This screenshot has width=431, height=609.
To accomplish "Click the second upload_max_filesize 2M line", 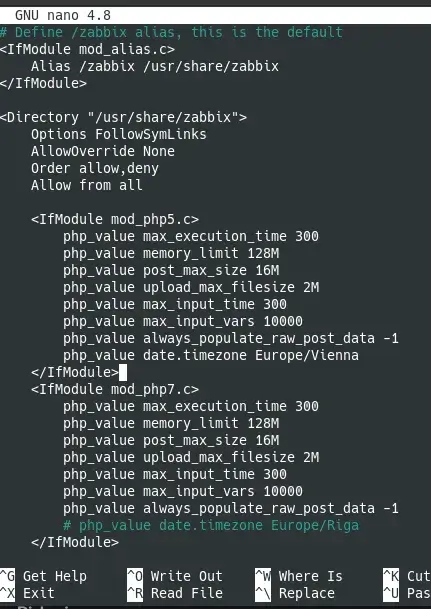I will (x=191, y=458).
